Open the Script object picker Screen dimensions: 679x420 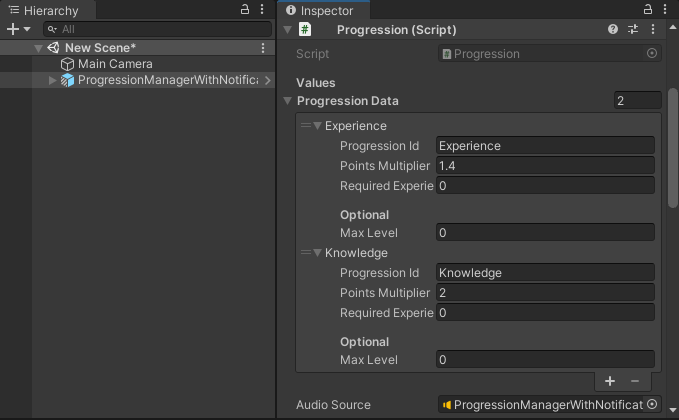pyautogui.click(x=652, y=53)
